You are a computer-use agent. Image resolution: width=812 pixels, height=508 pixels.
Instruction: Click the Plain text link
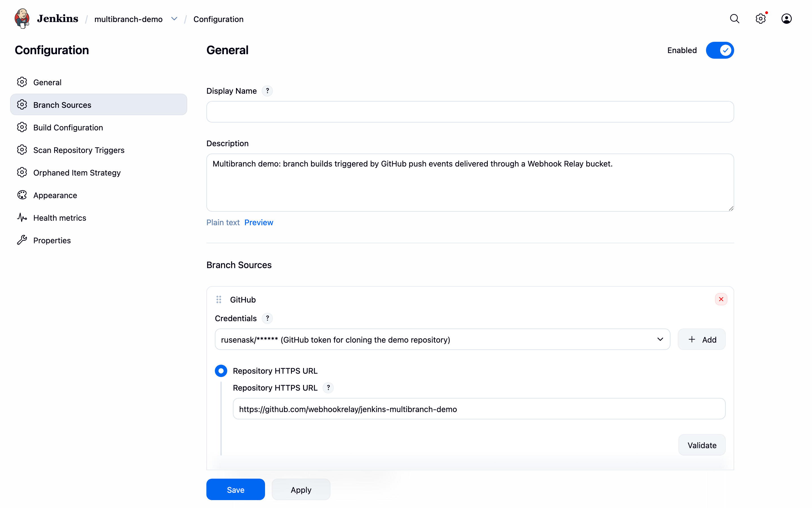223,222
